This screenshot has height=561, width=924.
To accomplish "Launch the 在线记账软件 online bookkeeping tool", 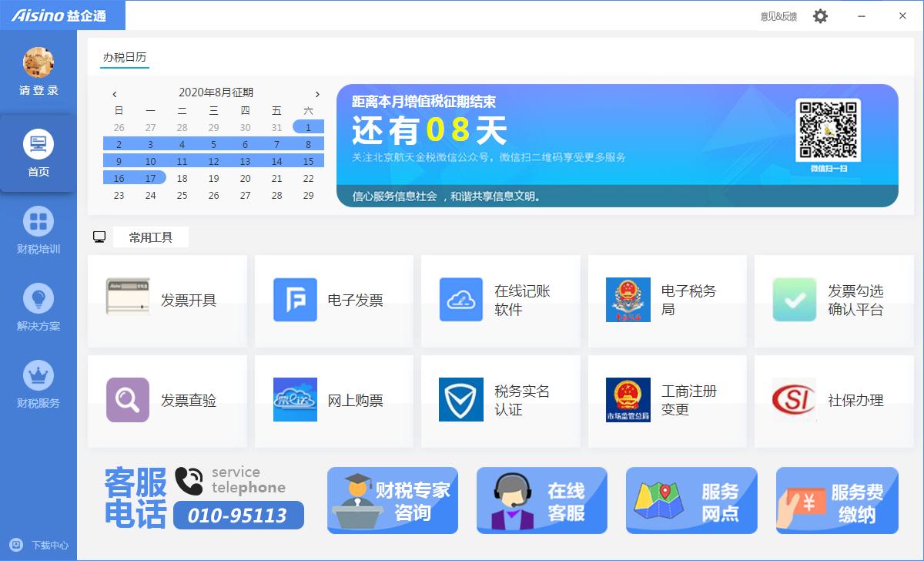I will (x=500, y=301).
